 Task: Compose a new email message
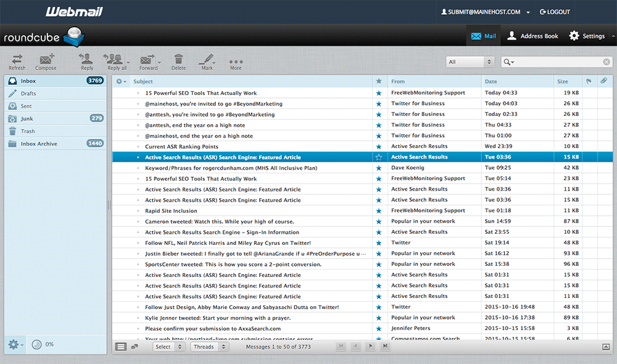point(46,62)
